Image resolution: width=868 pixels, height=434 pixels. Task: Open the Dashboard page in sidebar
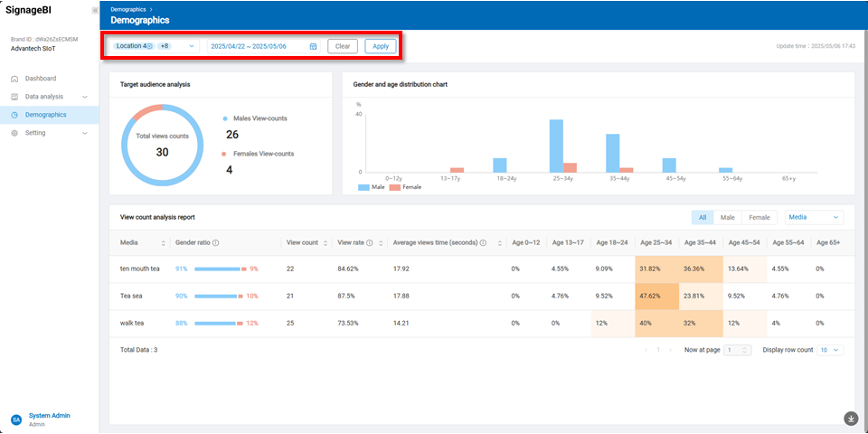point(41,79)
